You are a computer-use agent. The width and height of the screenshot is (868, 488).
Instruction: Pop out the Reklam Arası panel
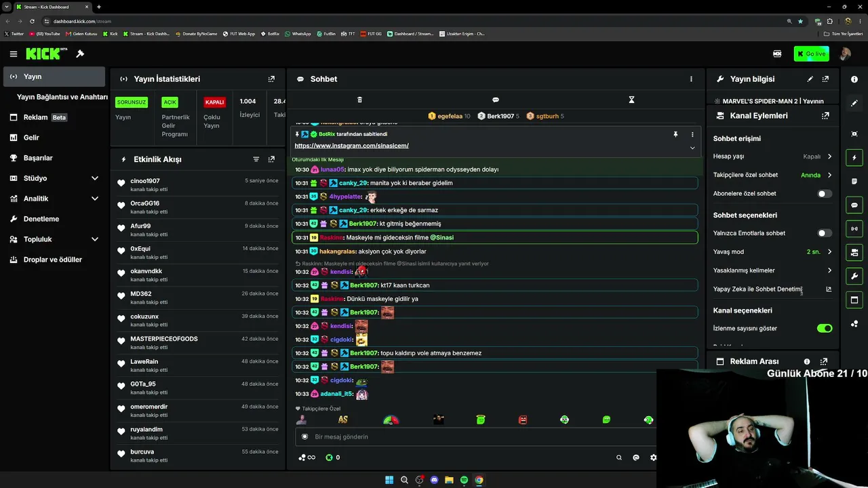click(824, 362)
